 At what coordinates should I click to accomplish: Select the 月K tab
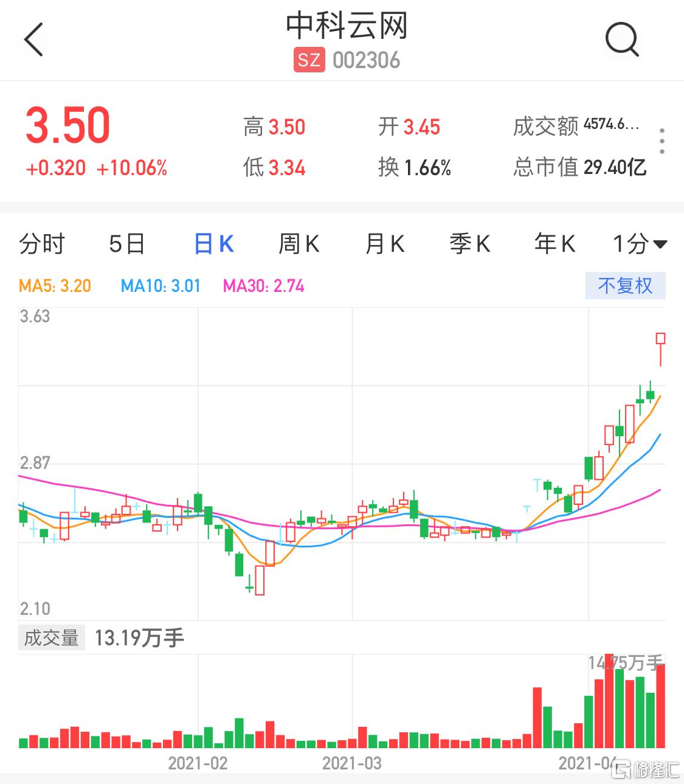(x=384, y=244)
